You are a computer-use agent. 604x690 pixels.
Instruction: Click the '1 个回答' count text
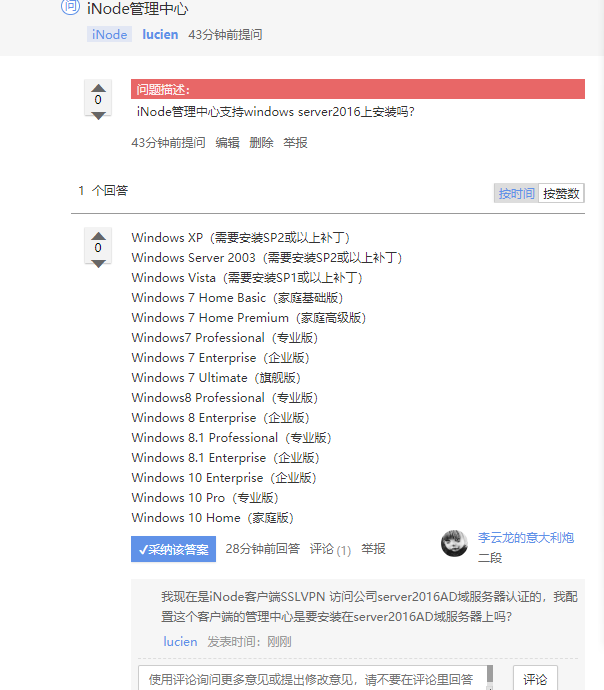pyautogui.click(x=103, y=191)
